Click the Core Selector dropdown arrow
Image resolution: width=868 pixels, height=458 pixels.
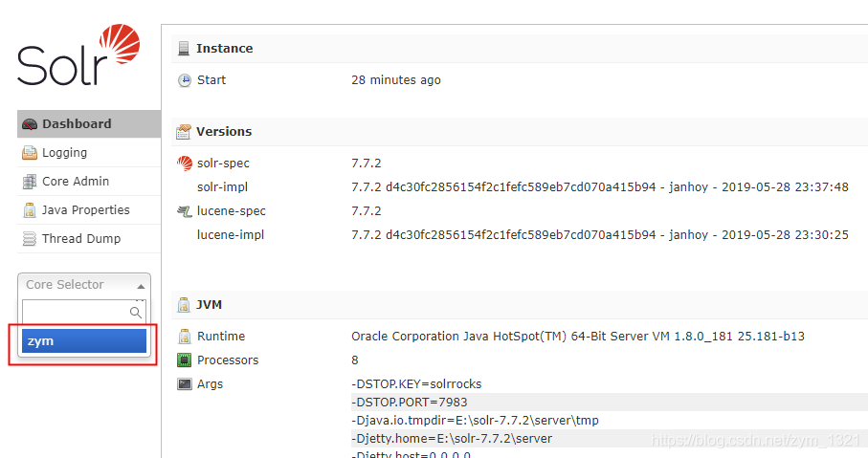click(141, 286)
